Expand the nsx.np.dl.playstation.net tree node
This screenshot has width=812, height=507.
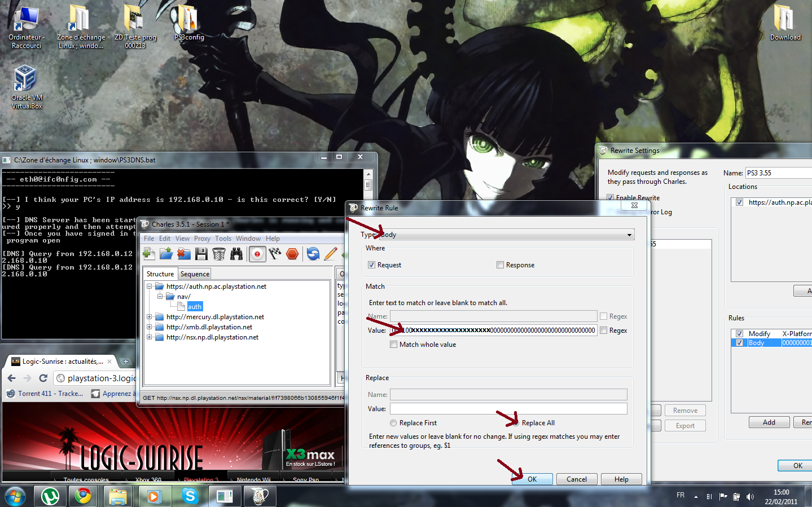click(x=150, y=337)
